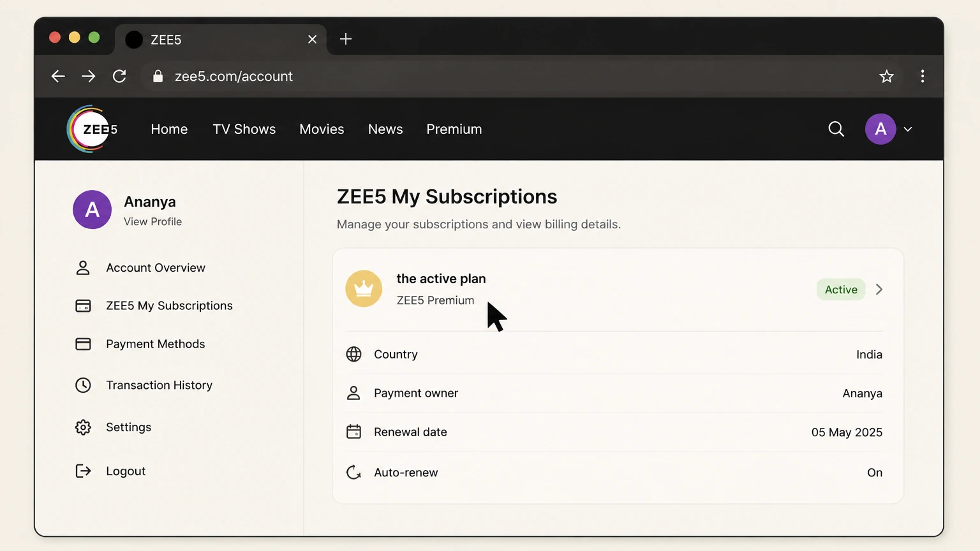Click the gold crown plan icon
980x551 pixels.
coord(364,289)
